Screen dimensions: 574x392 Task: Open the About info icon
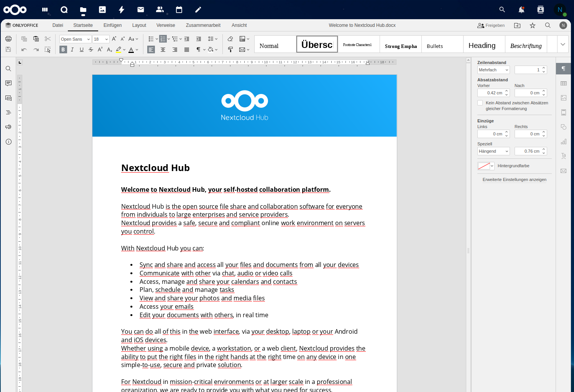[8, 142]
